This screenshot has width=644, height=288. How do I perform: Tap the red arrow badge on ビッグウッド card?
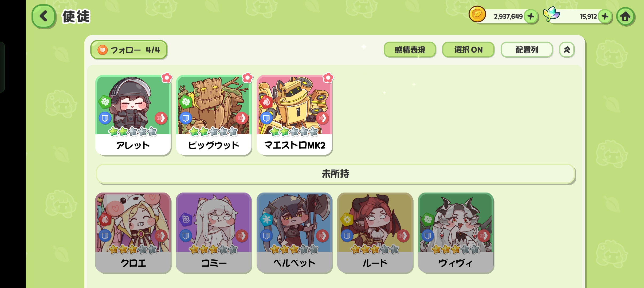tap(242, 118)
